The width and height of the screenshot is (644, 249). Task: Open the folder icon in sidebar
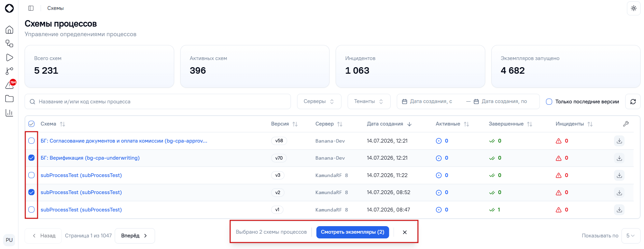click(x=10, y=99)
